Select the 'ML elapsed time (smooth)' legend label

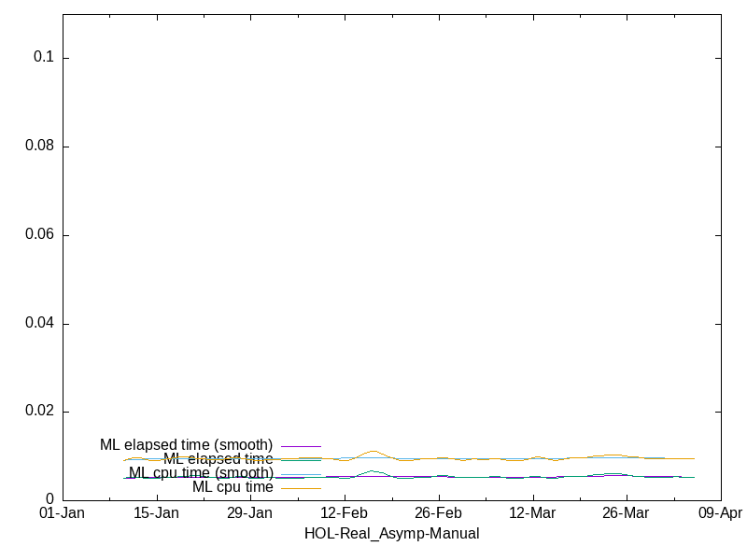186,445
